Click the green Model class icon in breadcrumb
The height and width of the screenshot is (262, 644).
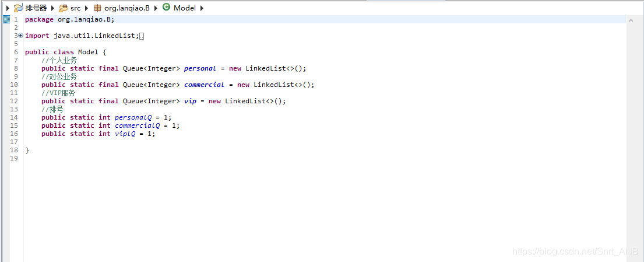point(166,7)
